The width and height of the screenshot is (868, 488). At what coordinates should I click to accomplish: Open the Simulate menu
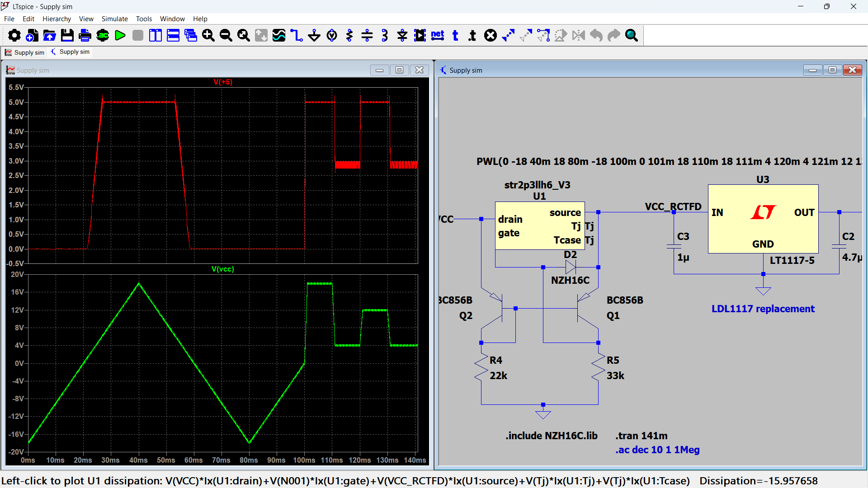pos(114,19)
